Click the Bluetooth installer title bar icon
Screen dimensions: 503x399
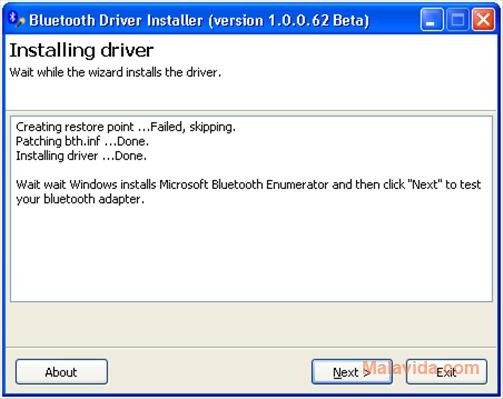click(16, 19)
